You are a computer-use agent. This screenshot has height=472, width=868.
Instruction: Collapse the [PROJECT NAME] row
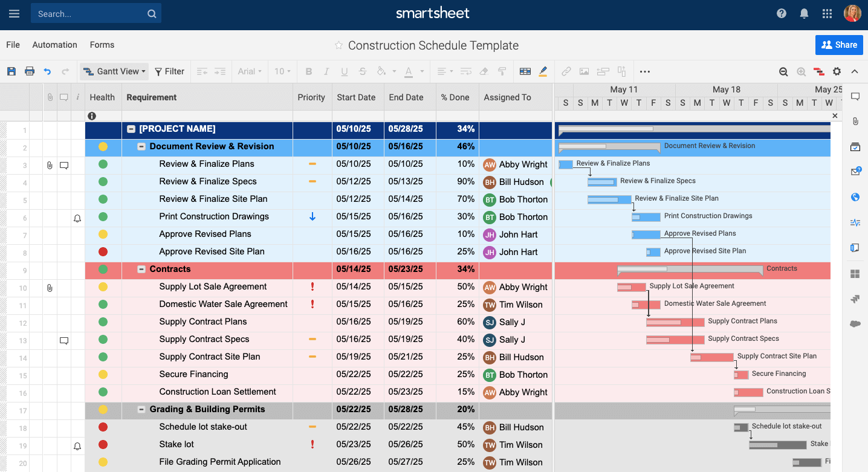pos(131,129)
